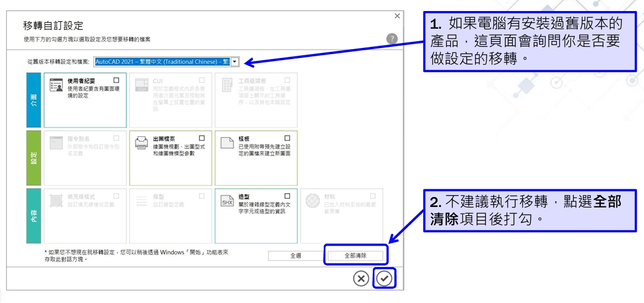
Task: Click the 指令別名 command alias icon
Action: tap(56, 143)
